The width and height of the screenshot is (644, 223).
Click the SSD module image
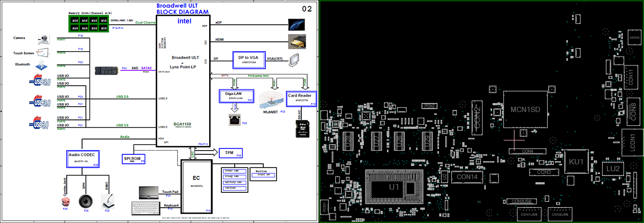[x=105, y=69]
